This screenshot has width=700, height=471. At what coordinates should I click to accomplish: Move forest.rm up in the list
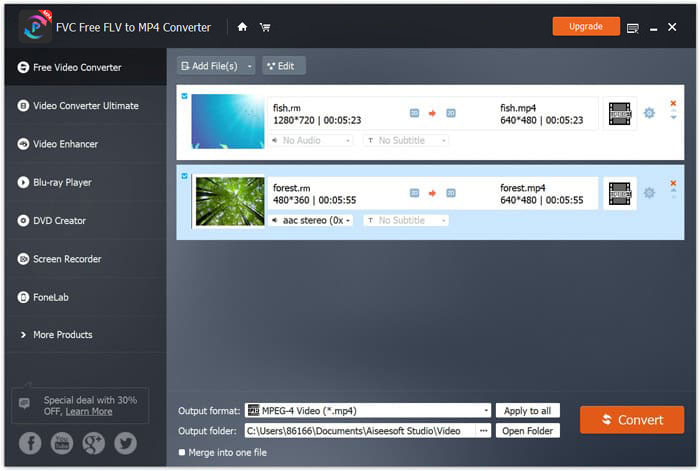point(674,191)
